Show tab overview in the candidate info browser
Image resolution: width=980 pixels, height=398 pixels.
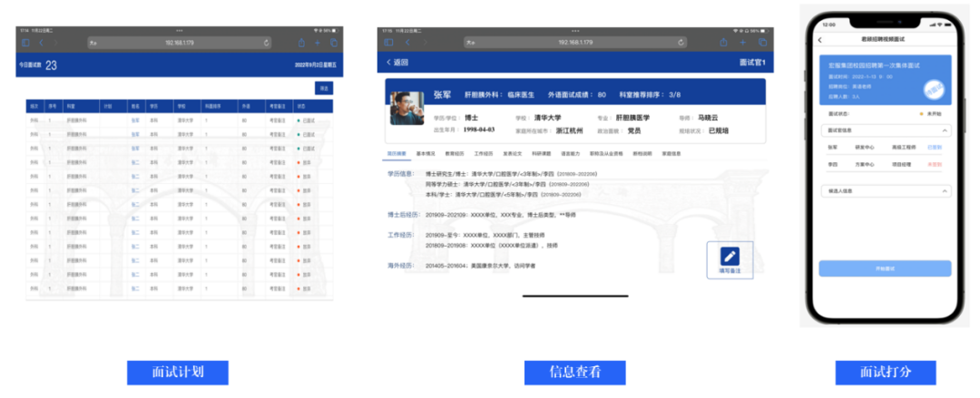click(762, 43)
